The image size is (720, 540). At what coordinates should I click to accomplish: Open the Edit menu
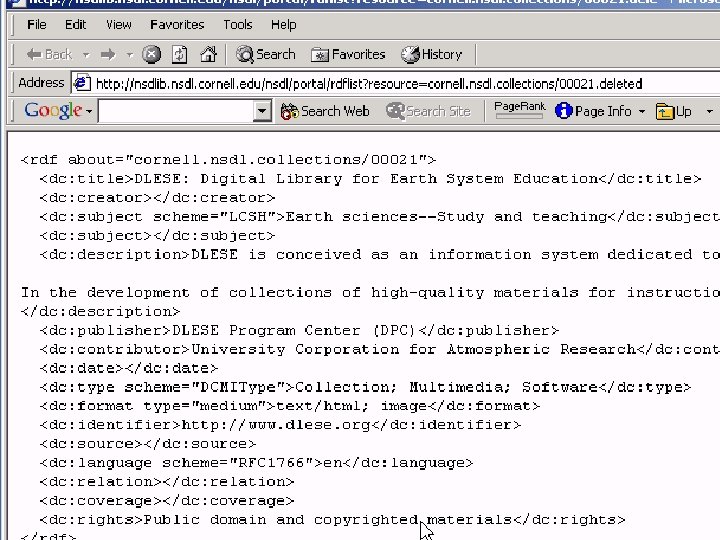(75, 24)
